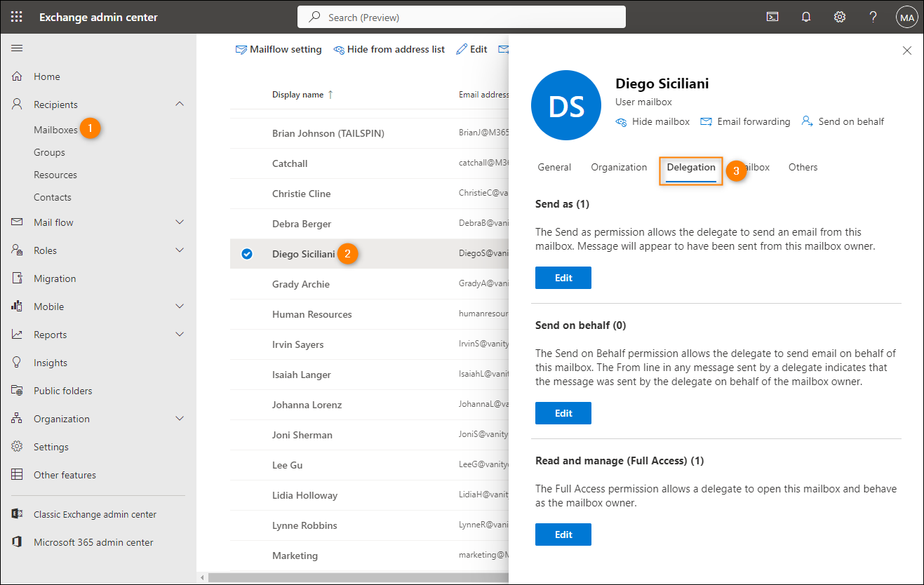Click the Search (Preview) field
Viewport: 924px width, 585px height.
click(461, 17)
